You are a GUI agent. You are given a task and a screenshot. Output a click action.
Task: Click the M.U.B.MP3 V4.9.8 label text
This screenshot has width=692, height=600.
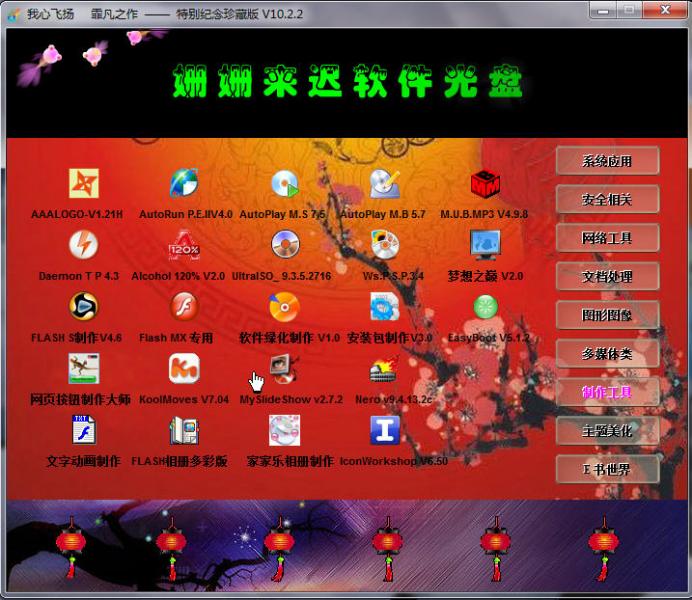click(484, 214)
